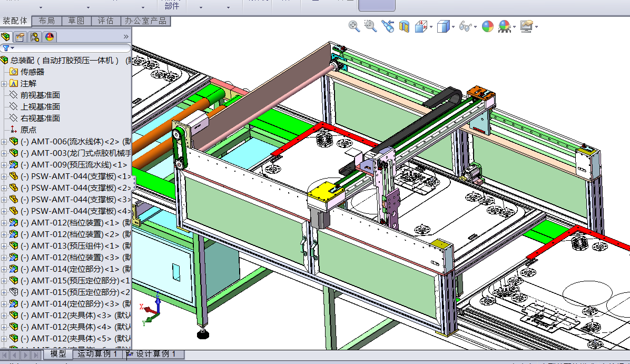Screen dimensions: 630x364
Task: Click the Edit Appearance color ball icon
Action: [488, 26]
